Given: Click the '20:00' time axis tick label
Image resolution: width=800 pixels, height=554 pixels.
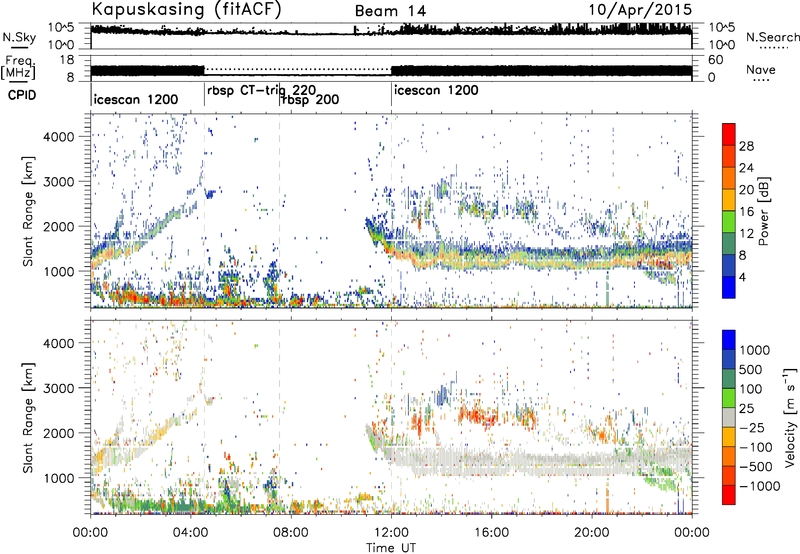Looking at the screenshot, I should (x=592, y=533).
